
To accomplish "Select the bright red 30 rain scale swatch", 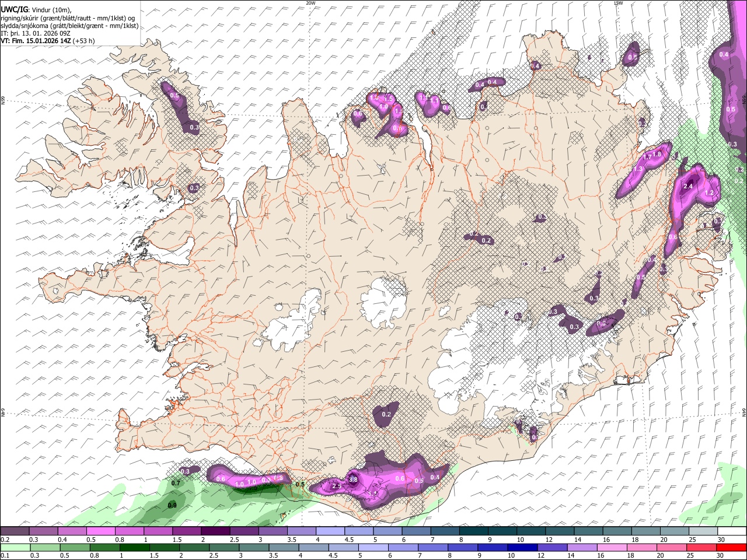I will tap(732, 548).
